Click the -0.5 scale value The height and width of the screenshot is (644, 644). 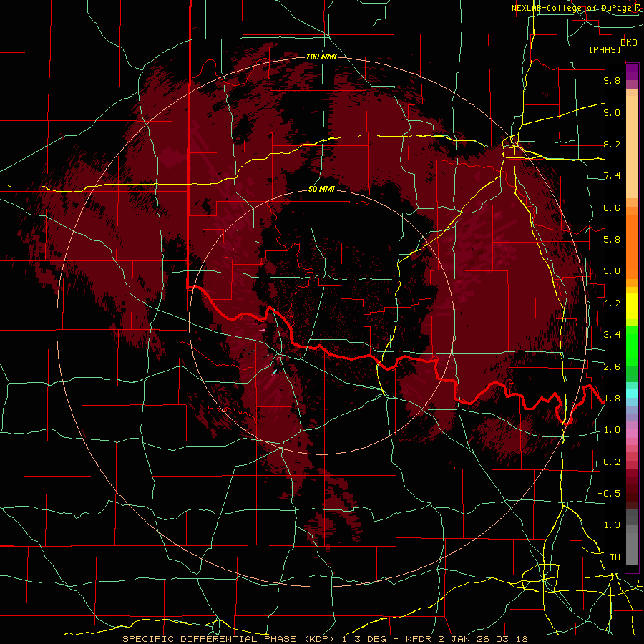pyautogui.click(x=609, y=494)
